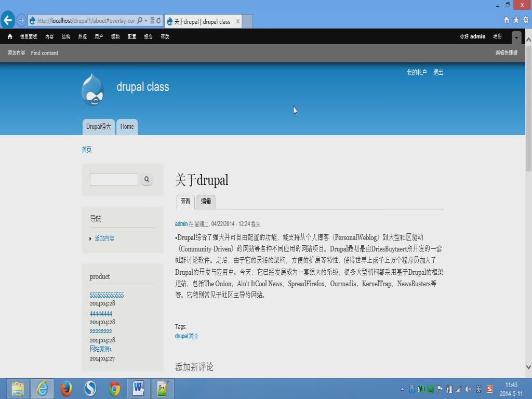Screen dimensions: 532x399
Task: Open the 5555555555555 product link
Action: [107, 295]
